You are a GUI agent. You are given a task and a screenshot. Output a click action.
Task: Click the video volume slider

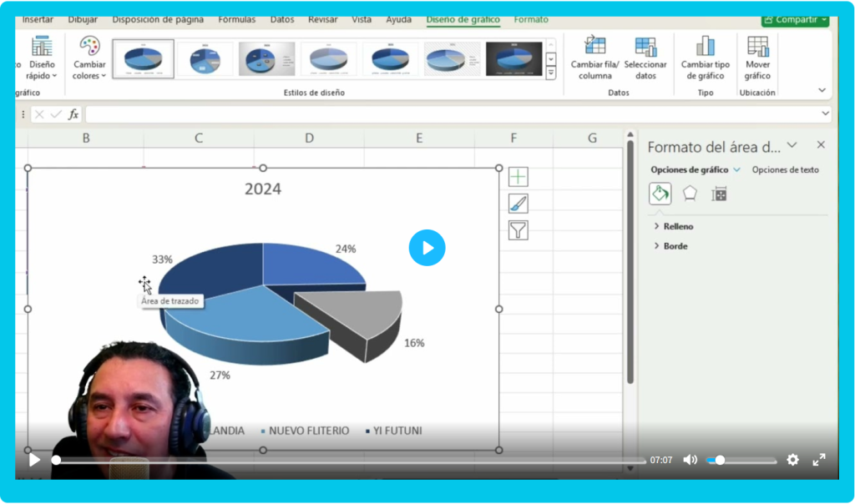741,460
